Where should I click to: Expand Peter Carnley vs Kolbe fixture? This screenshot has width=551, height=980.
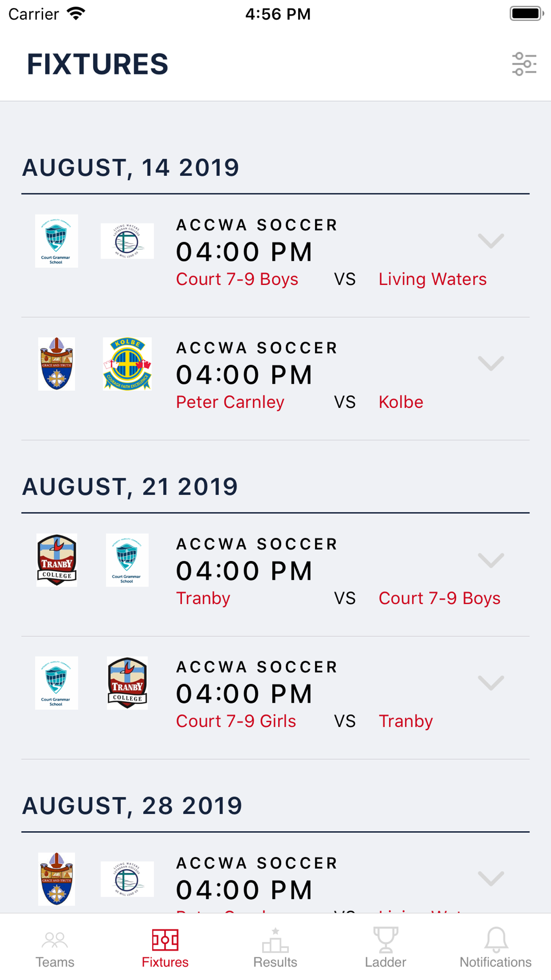[x=491, y=364]
